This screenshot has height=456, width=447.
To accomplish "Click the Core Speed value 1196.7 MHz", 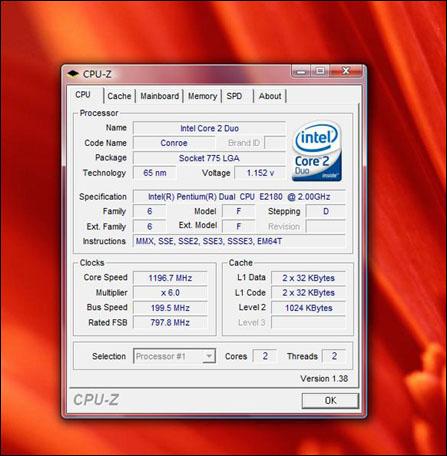I will [x=170, y=278].
